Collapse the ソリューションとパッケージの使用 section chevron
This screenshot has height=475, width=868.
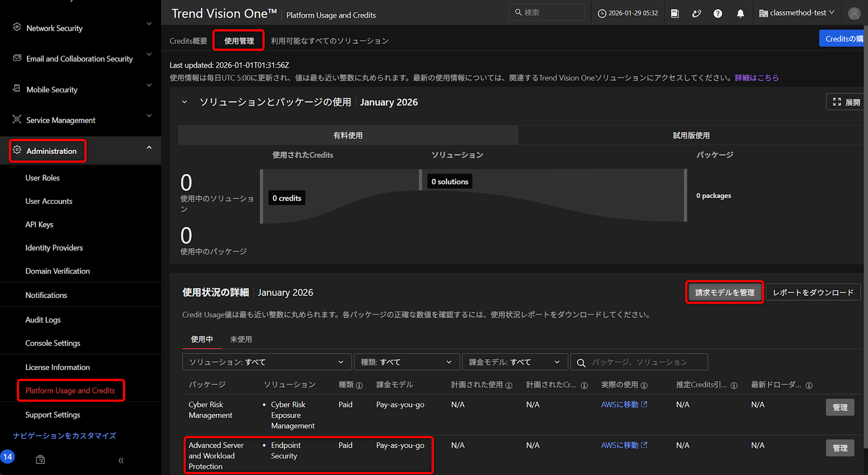point(184,102)
